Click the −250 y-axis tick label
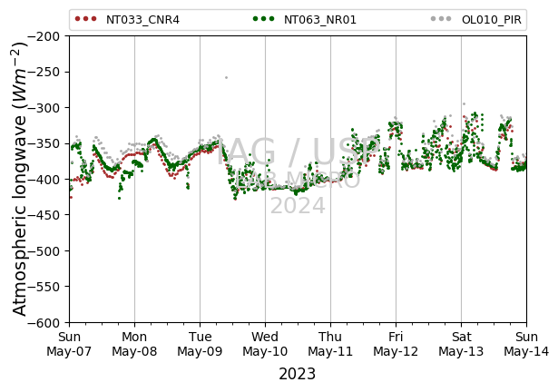 click(x=44, y=72)
